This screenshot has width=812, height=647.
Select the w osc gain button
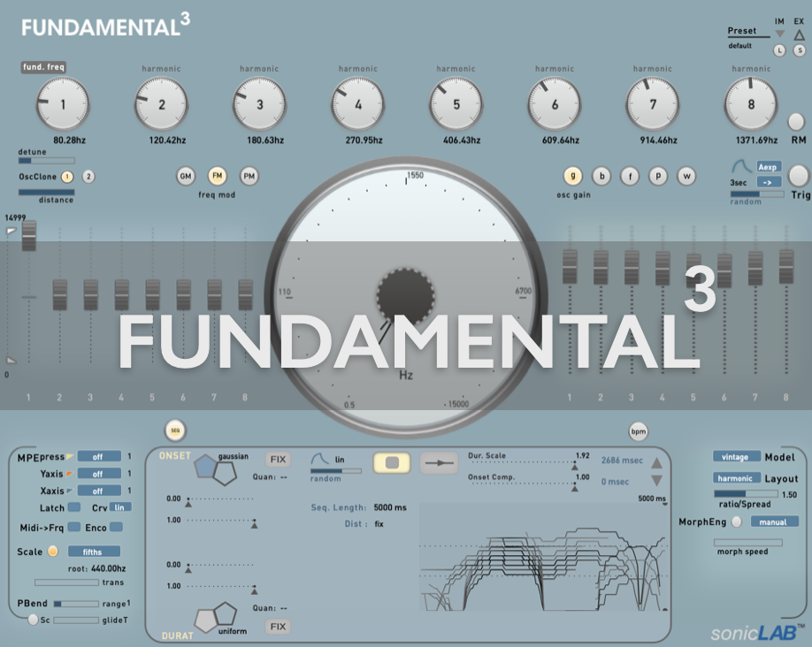686,176
